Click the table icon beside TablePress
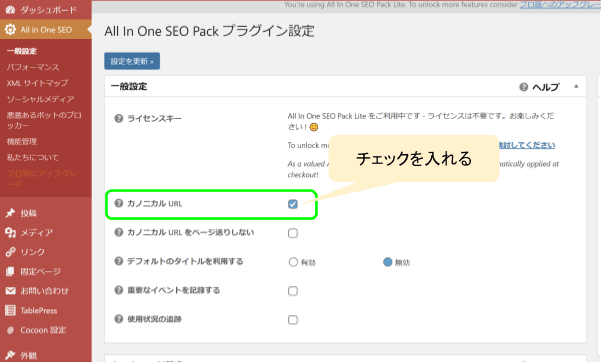Viewport: 601px width, 362px height. click(10, 310)
